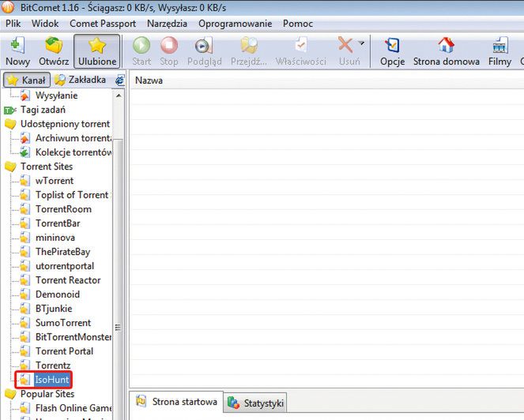The height and width of the screenshot is (420, 524).
Task: Click the red Stop toolbar icon
Action: click(169, 46)
